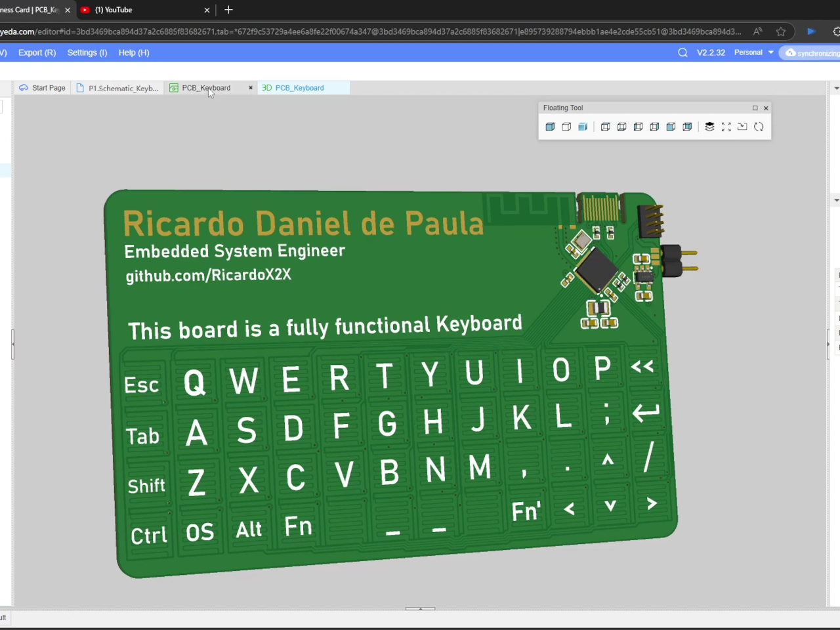Click the search magnifier icon in the blue toolbar
Viewport: 840px width, 630px height.
[x=682, y=52]
